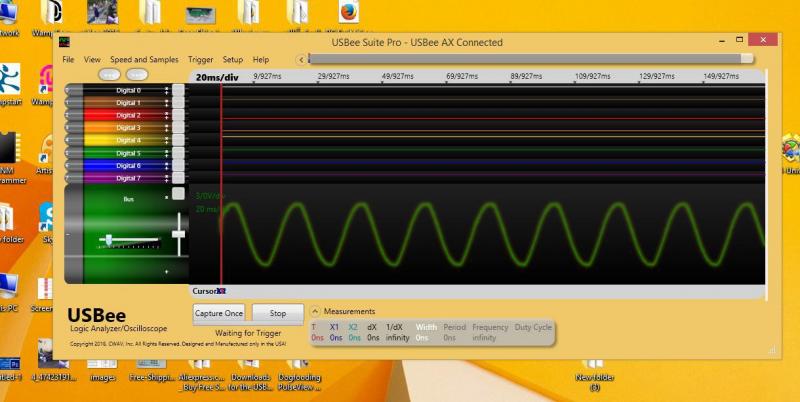Click the 89/927ms timeline marker
The image size is (800, 402).
[x=526, y=77]
